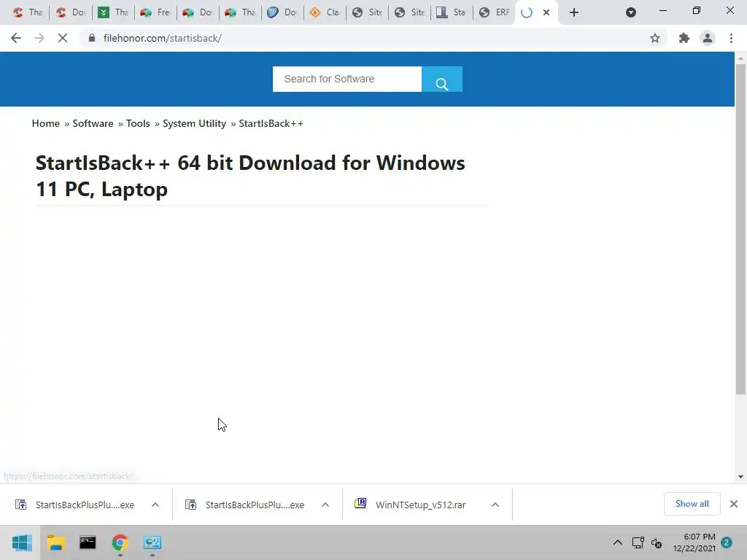Click the page vertical scrollbar thumb
This screenshot has width=747, height=560.
click(x=740, y=228)
